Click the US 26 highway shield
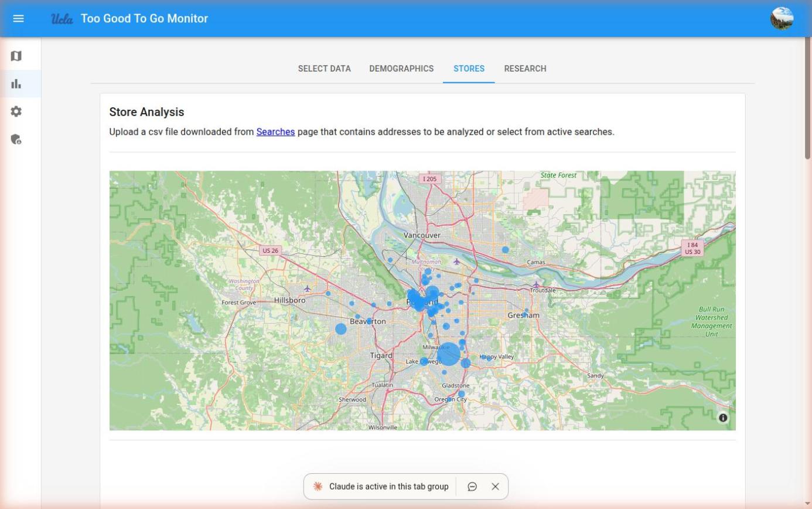Screen dimensions: 812x509 [271, 250]
